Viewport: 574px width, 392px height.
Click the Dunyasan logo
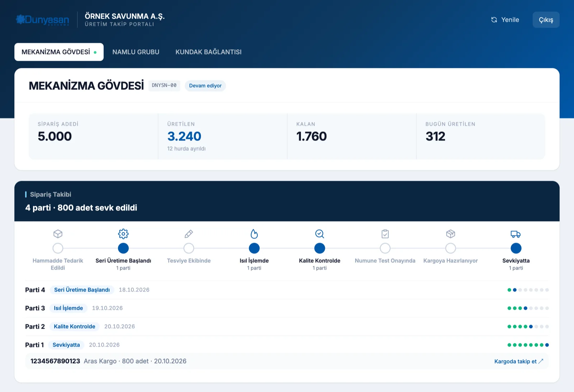(x=43, y=20)
